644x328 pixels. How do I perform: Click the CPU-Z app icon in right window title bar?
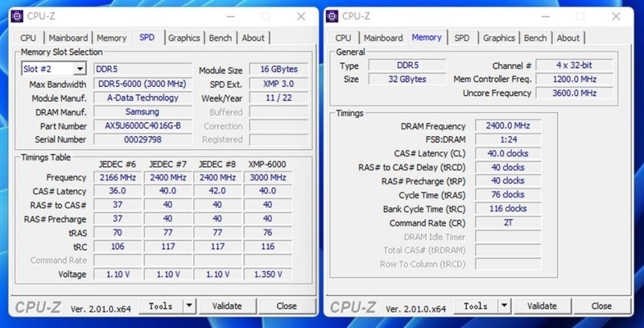[x=332, y=16]
